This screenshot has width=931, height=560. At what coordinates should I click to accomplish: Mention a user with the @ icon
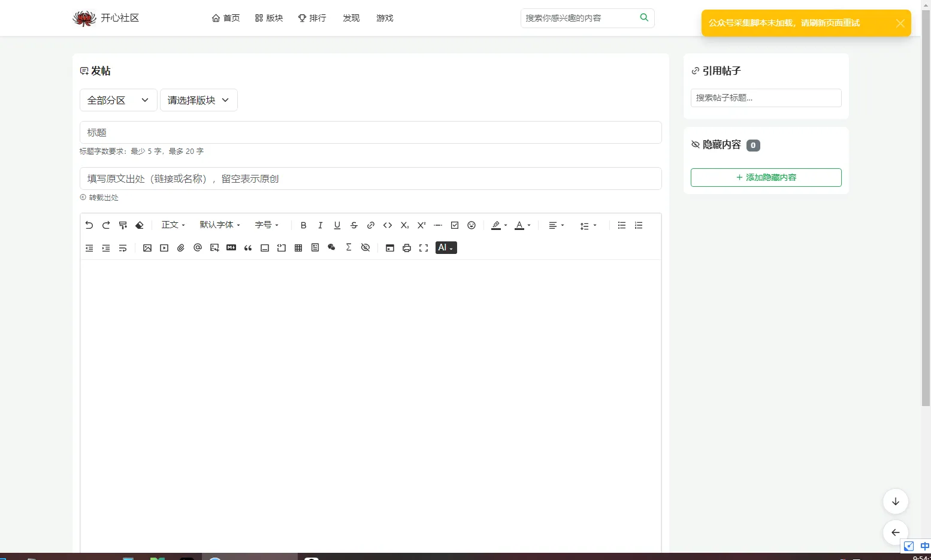(198, 248)
